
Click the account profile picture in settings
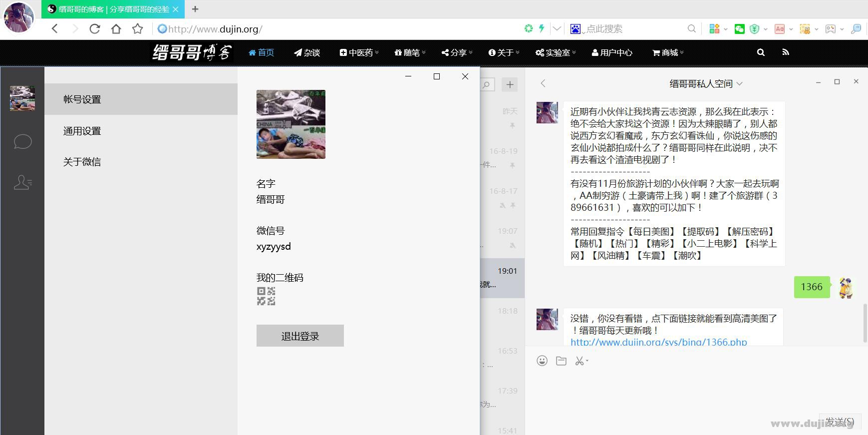(x=291, y=124)
